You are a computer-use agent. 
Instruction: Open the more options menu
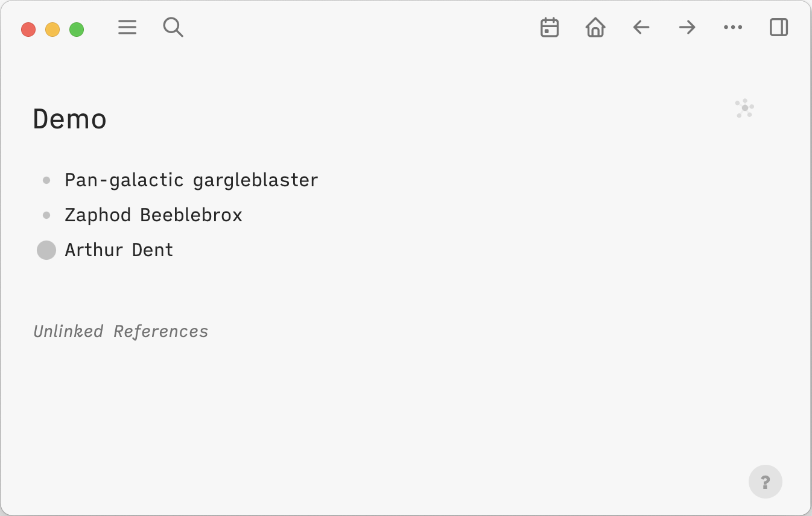732,27
